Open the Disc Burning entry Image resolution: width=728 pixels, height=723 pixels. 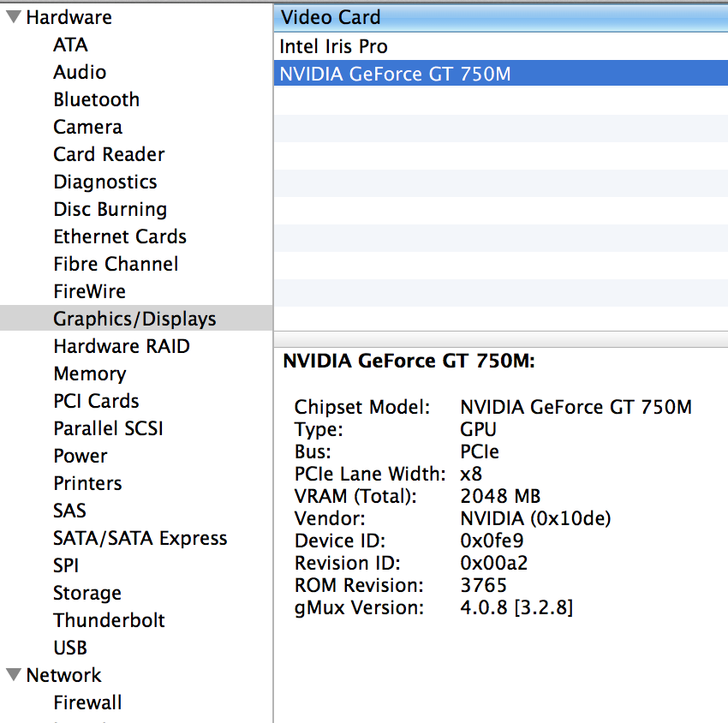tap(110, 209)
